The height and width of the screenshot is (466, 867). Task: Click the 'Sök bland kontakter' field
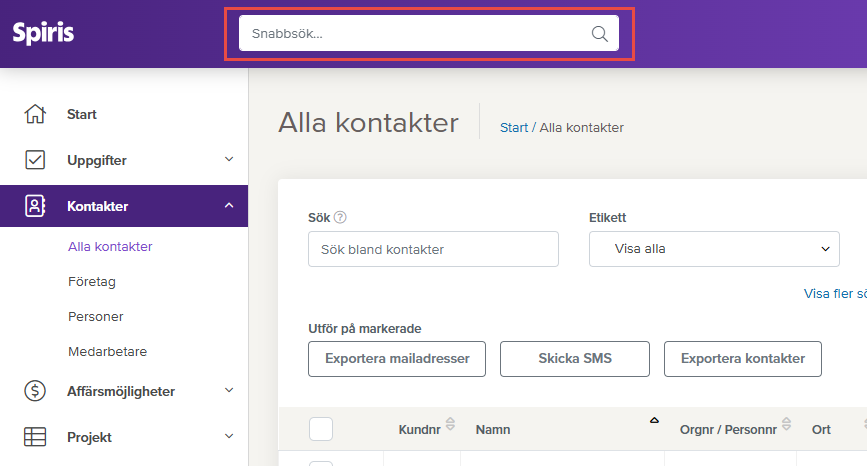click(x=433, y=249)
